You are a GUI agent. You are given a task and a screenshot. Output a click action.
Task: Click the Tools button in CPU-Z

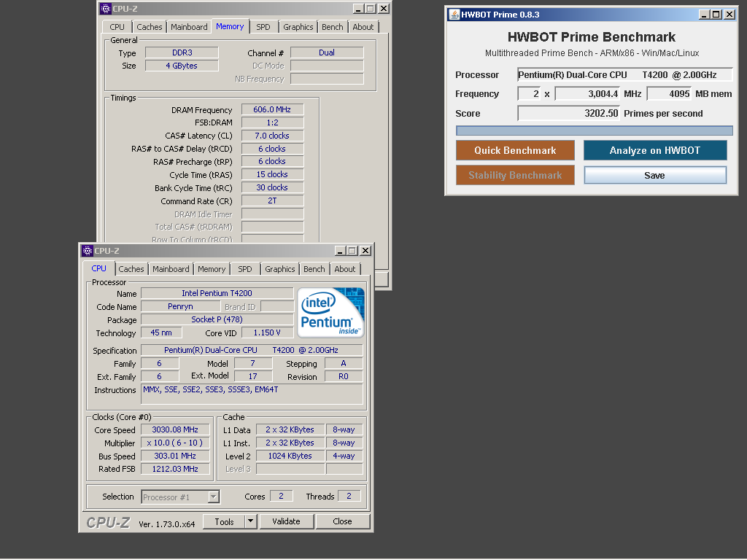click(225, 521)
